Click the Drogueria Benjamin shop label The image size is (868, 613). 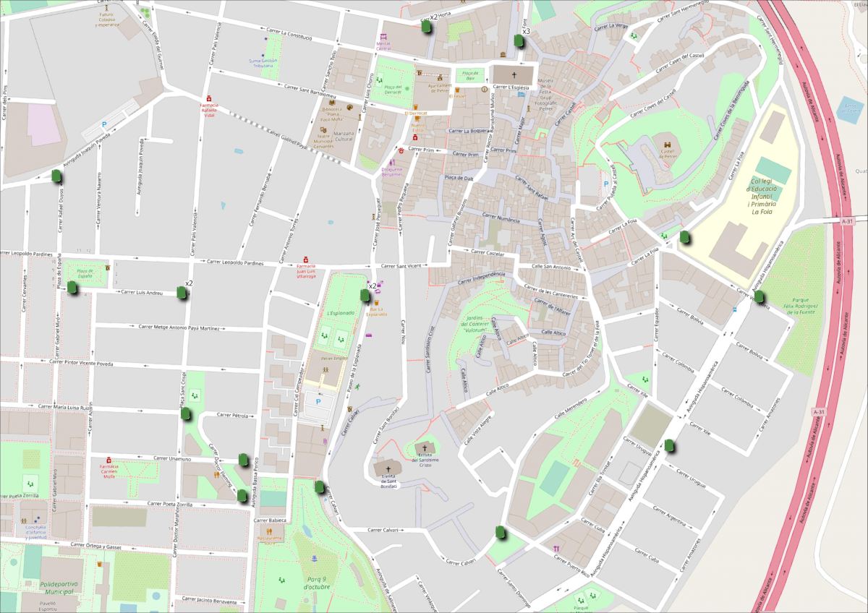[x=391, y=173]
